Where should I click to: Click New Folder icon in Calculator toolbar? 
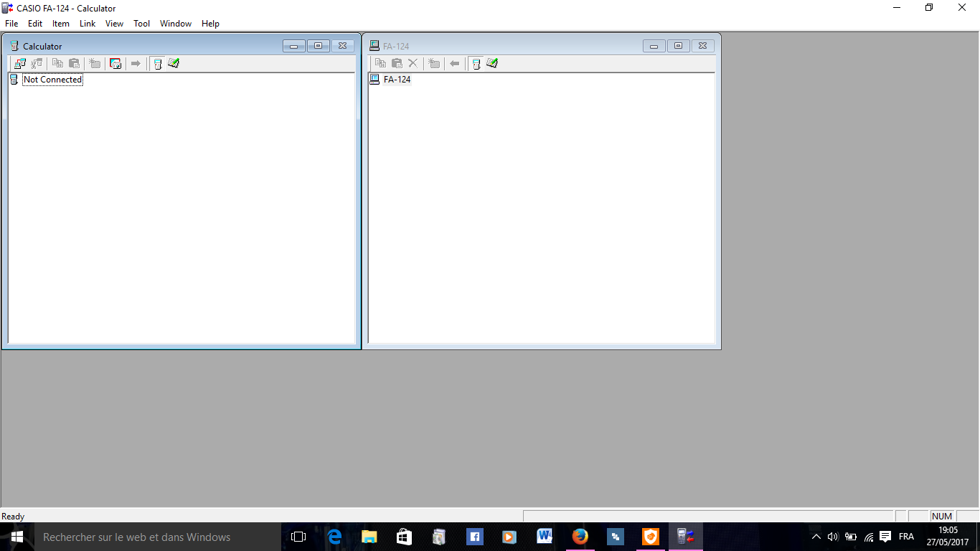[95, 64]
